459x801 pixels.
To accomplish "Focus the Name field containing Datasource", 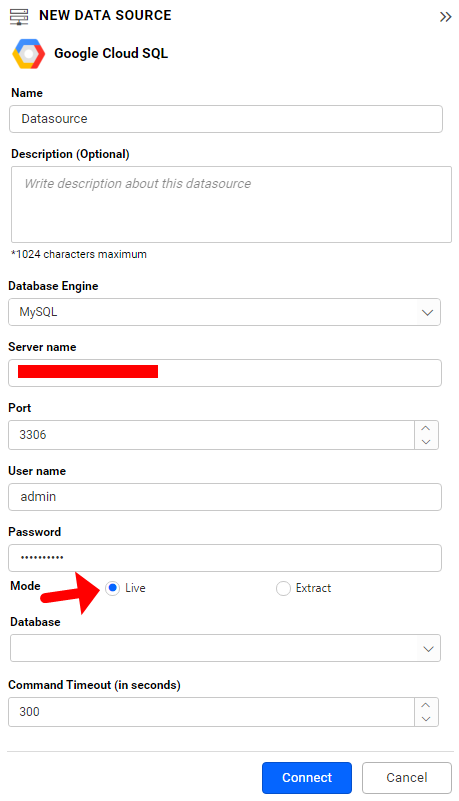I will coord(226,119).
